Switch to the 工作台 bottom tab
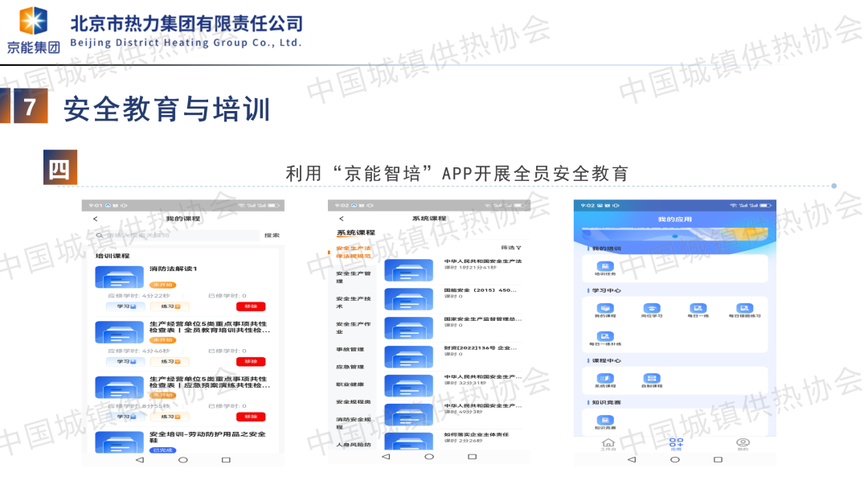 (x=608, y=444)
